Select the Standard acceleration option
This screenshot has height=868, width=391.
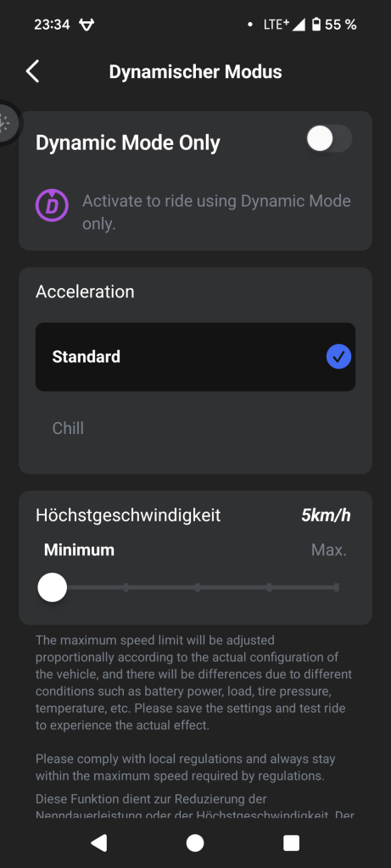click(x=195, y=357)
